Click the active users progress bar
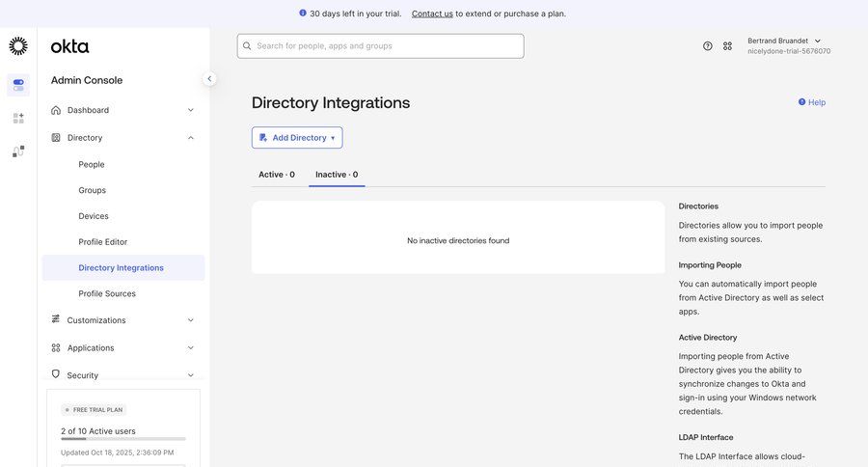Screen dimensions: 868x467 point(122,439)
